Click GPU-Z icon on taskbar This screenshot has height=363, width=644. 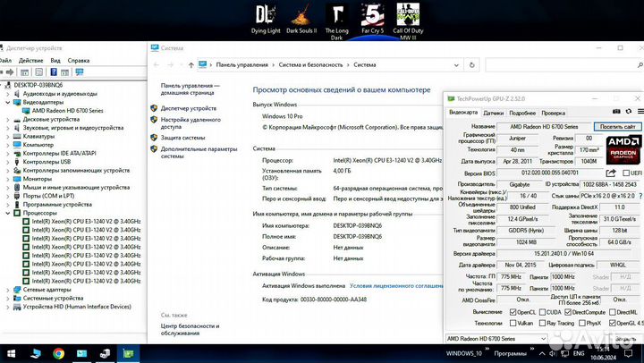click(128, 353)
